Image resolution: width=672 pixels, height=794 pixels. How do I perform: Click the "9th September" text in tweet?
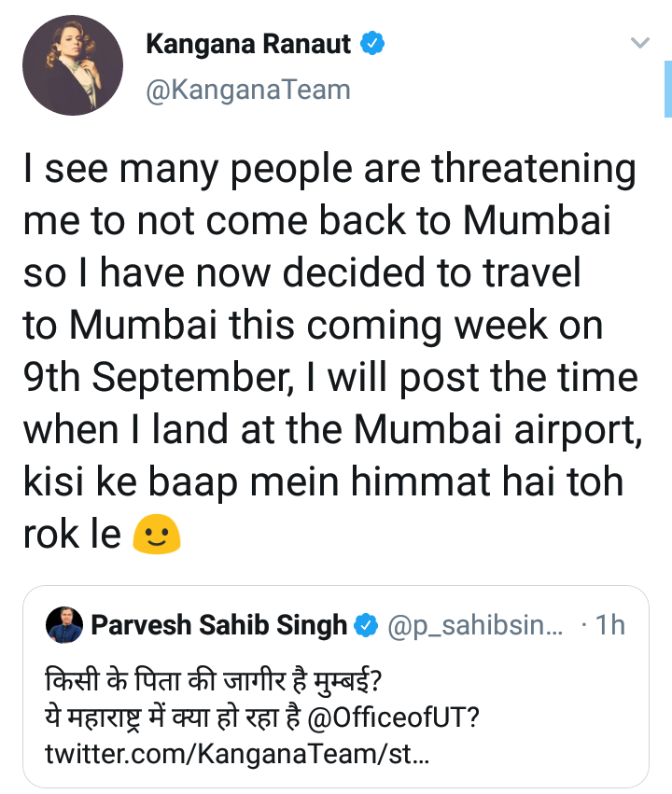pos(156,379)
